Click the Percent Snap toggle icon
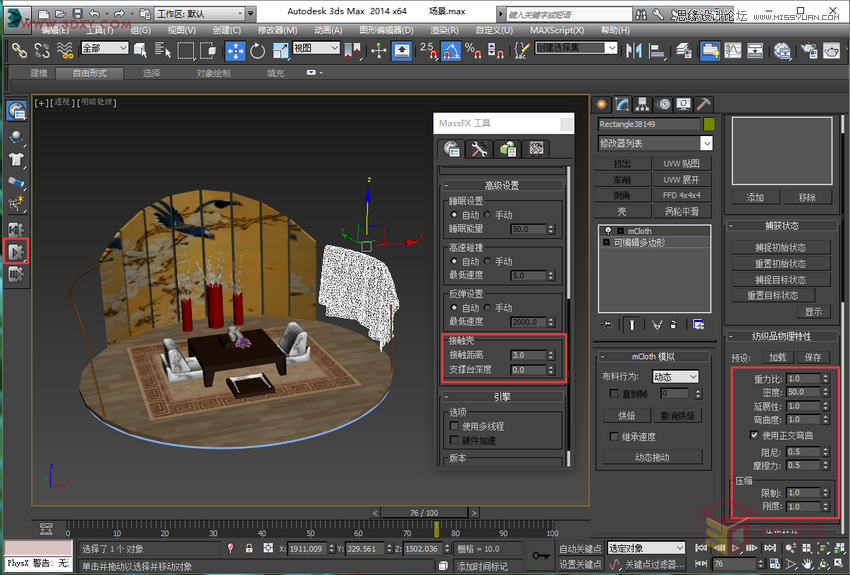The width and height of the screenshot is (850, 575). click(473, 51)
